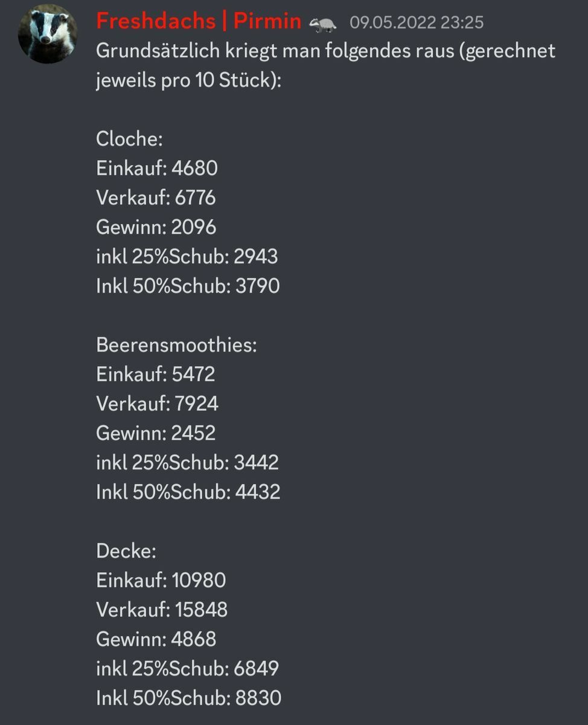Click the 'Einkauf: 4680' line
The image size is (588, 725).
click(x=156, y=168)
